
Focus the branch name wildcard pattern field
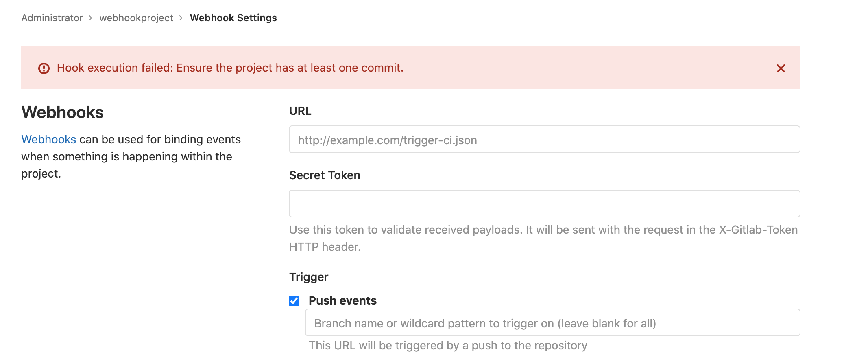click(553, 322)
